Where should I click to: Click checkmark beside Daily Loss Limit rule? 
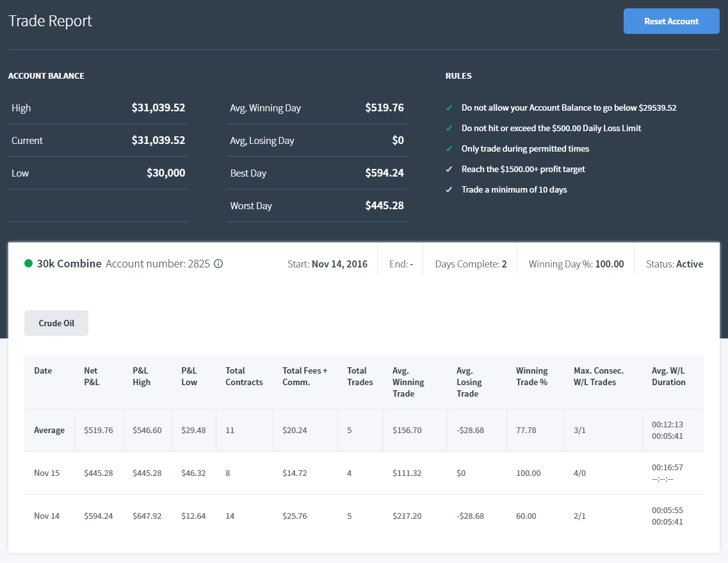(x=449, y=129)
